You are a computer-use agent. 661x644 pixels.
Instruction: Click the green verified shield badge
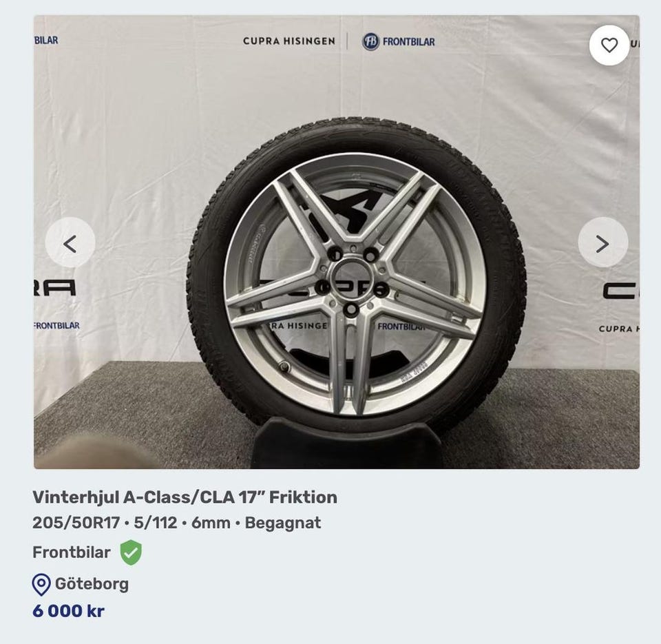pyautogui.click(x=131, y=552)
